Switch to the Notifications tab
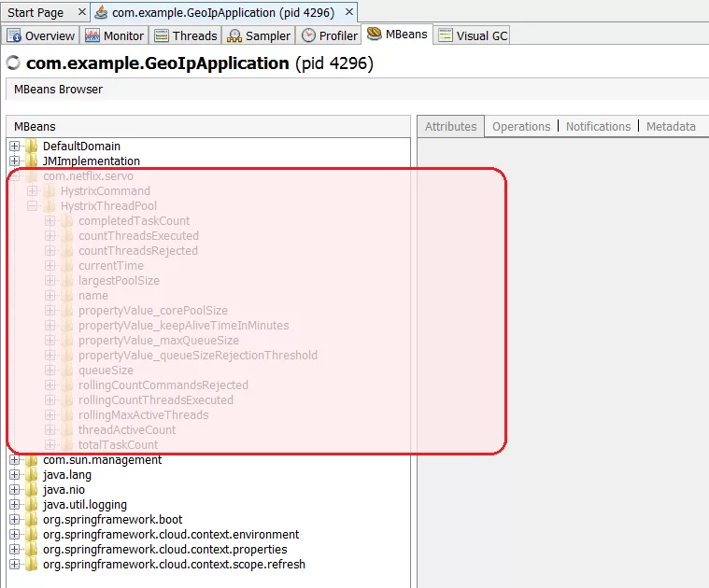 598,126
